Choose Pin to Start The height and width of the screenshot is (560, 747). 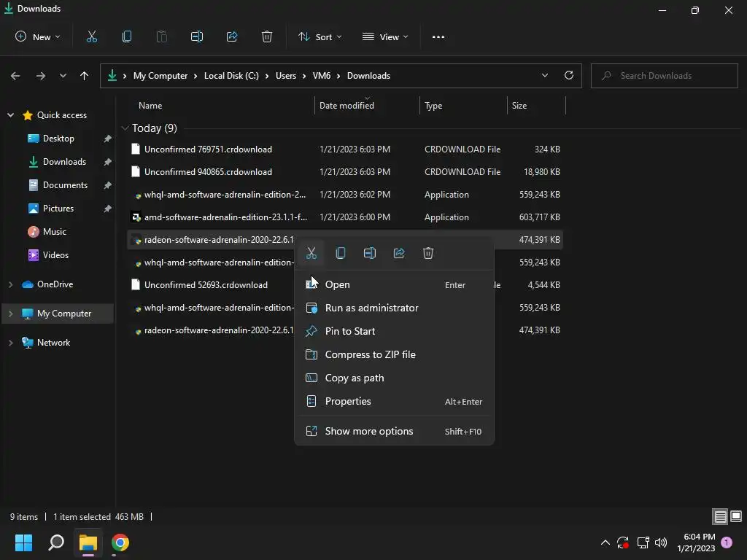[394, 331]
